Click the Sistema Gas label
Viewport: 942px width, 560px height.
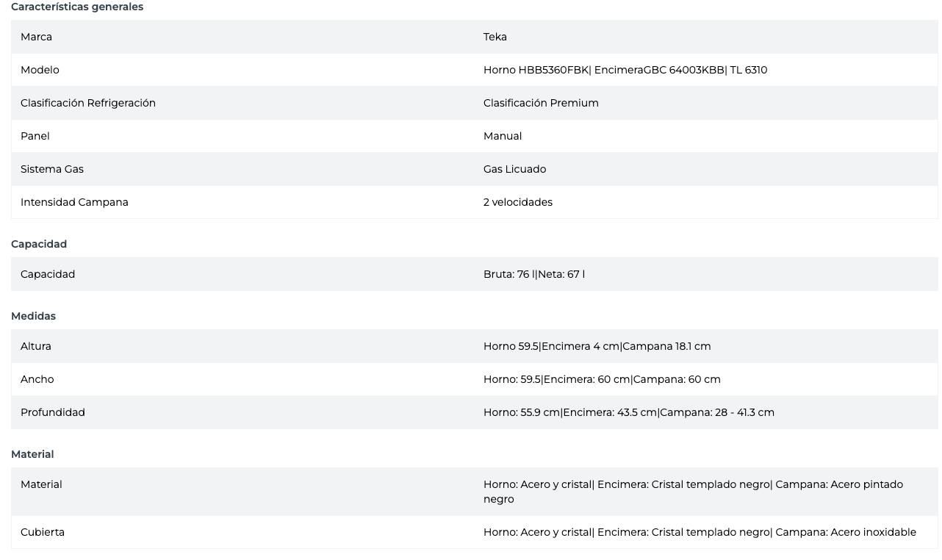tap(52, 169)
